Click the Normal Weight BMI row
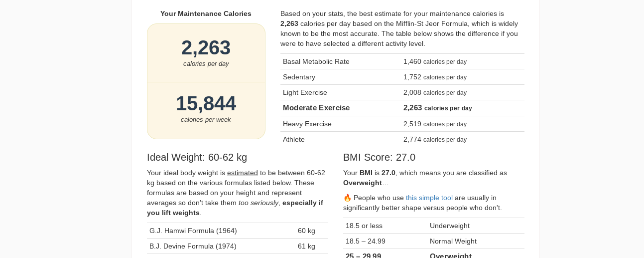This screenshot has height=258, width=644. pos(433,241)
